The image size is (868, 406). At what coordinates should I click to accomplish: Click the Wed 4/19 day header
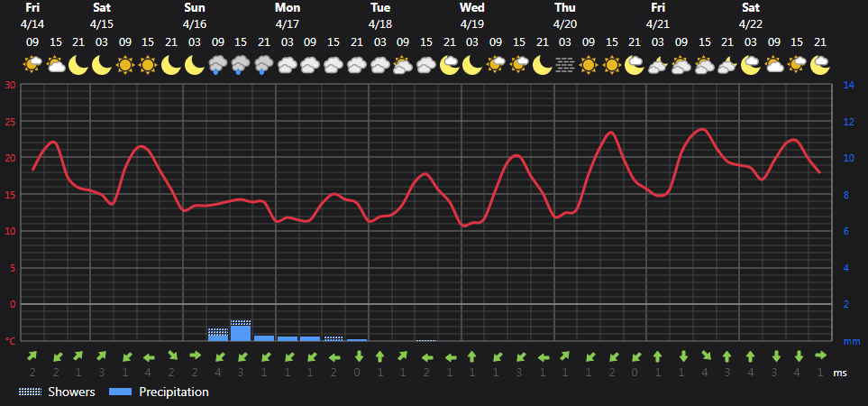point(472,16)
